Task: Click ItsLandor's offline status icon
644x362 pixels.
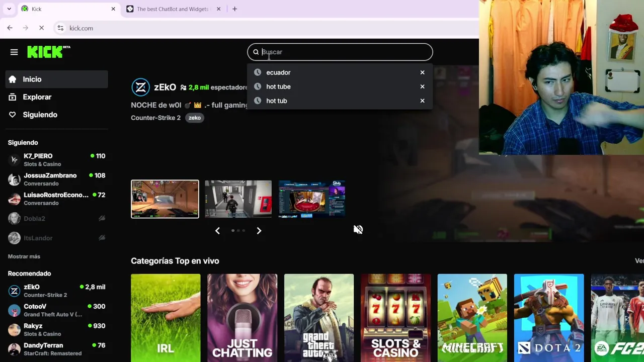Action: click(x=102, y=238)
